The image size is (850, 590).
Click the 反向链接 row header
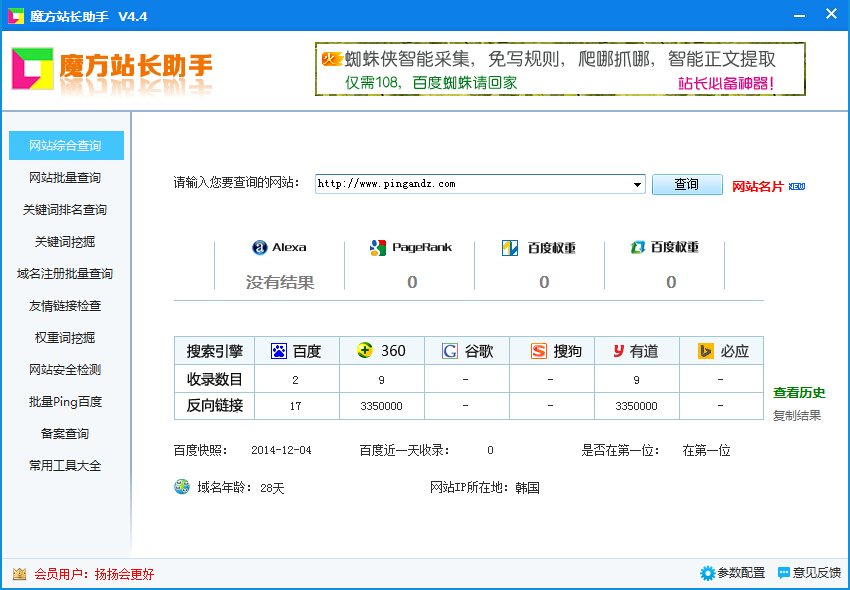pyautogui.click(x=215, y=405)
